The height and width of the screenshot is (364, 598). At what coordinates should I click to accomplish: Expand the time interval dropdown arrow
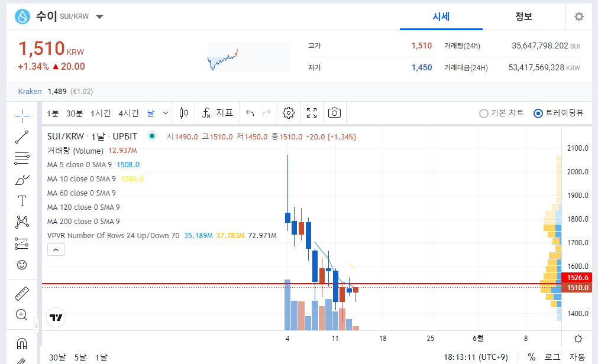click(166, 113)
